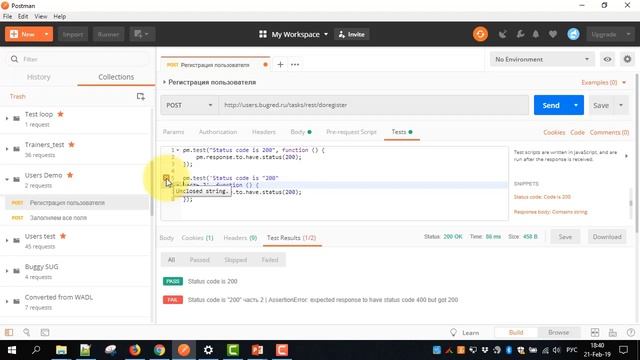The width and height of the screenshot is (640, 360).
Task: Open the Cookies link
Action: point(554,132)
